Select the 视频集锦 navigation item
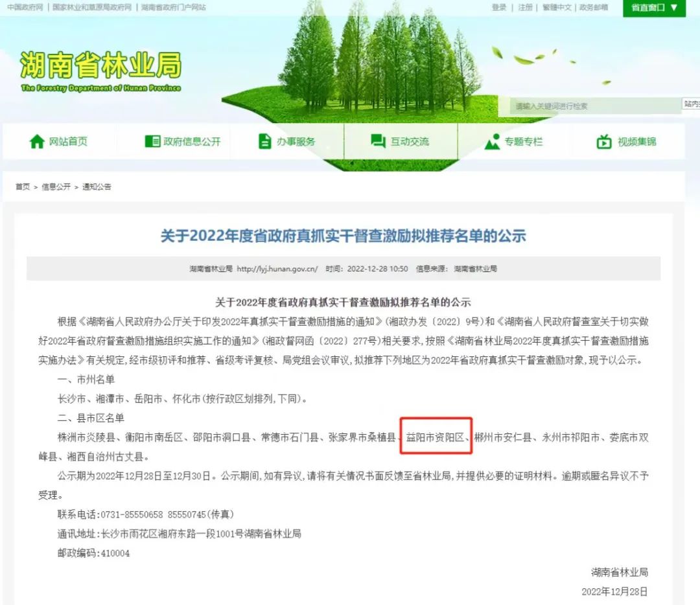This screenshot has height=605, width=700. pyautogui.click(x=636, y=142)
